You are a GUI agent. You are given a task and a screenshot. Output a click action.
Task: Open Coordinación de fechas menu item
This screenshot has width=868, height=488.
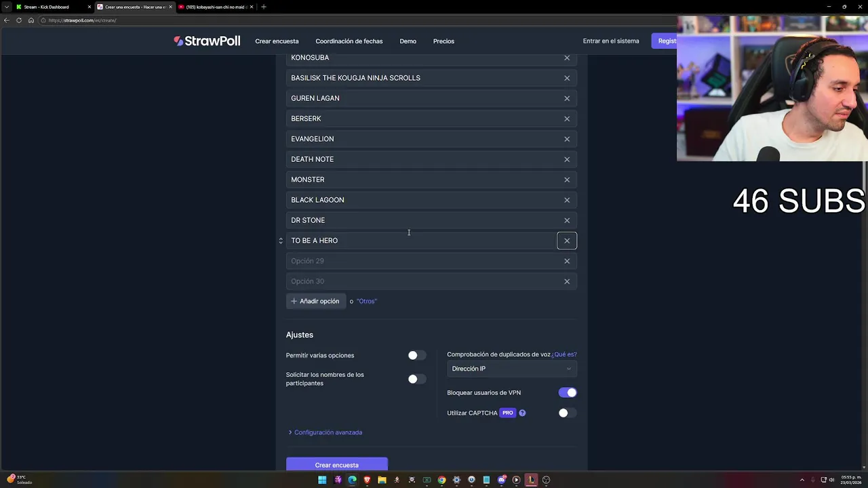click(349, 41)
